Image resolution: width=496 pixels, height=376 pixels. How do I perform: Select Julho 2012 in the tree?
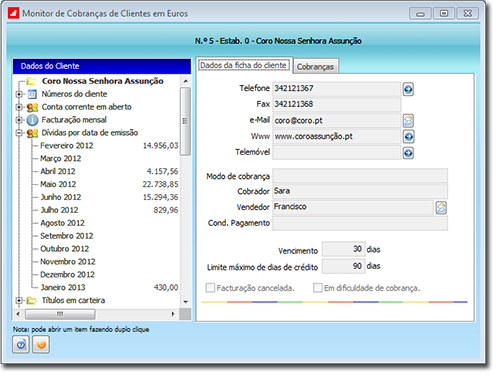coord(59,210)
